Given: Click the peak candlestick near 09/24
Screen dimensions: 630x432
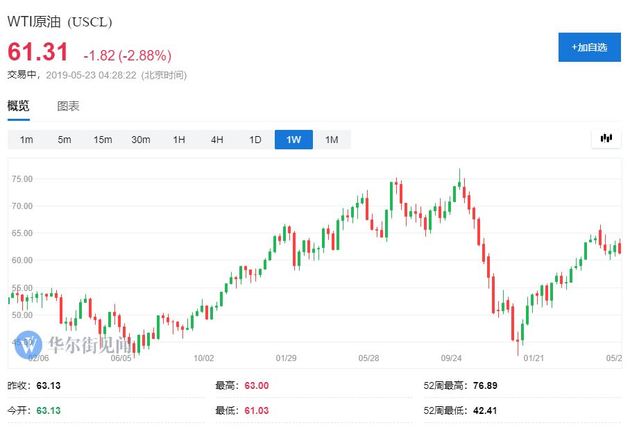Looking at the screenshot, I should pos(460,180).
